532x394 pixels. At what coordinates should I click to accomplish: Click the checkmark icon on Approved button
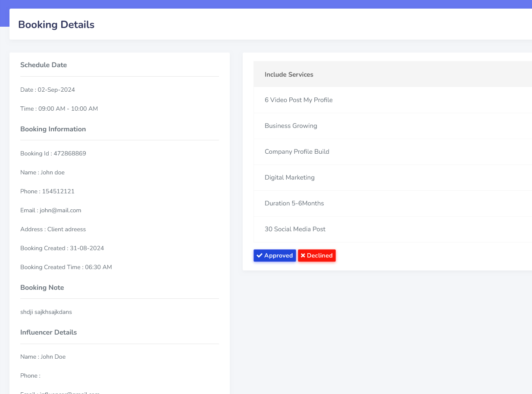pyautogui.click(x=260, y=256)
